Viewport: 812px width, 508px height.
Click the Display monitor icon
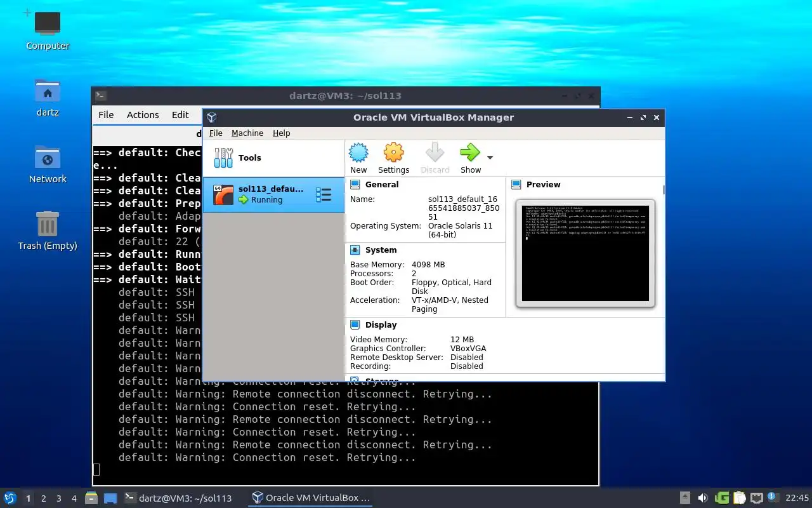[355, 325]
